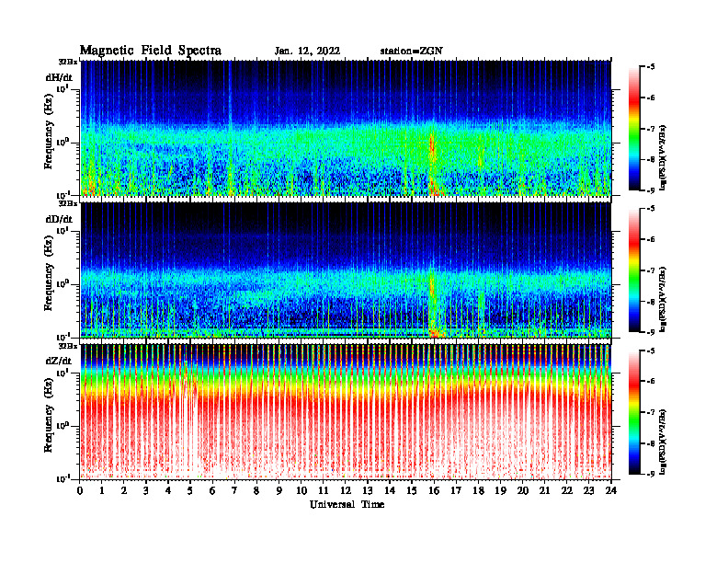The height and width of the screenshot is (563, 728).
Task: Click hour tick label '15' on time axis
Action: click(x=412, y=491)
